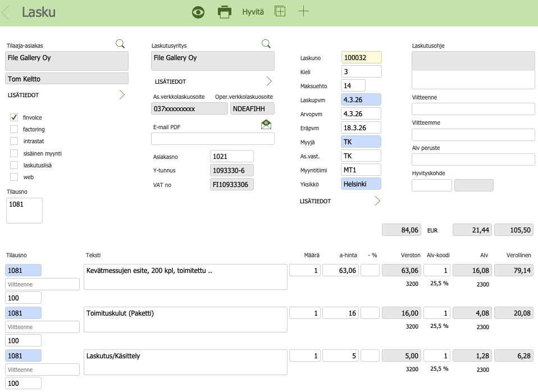
Task: Add a new invoice with plus icon
Action: 303,11
